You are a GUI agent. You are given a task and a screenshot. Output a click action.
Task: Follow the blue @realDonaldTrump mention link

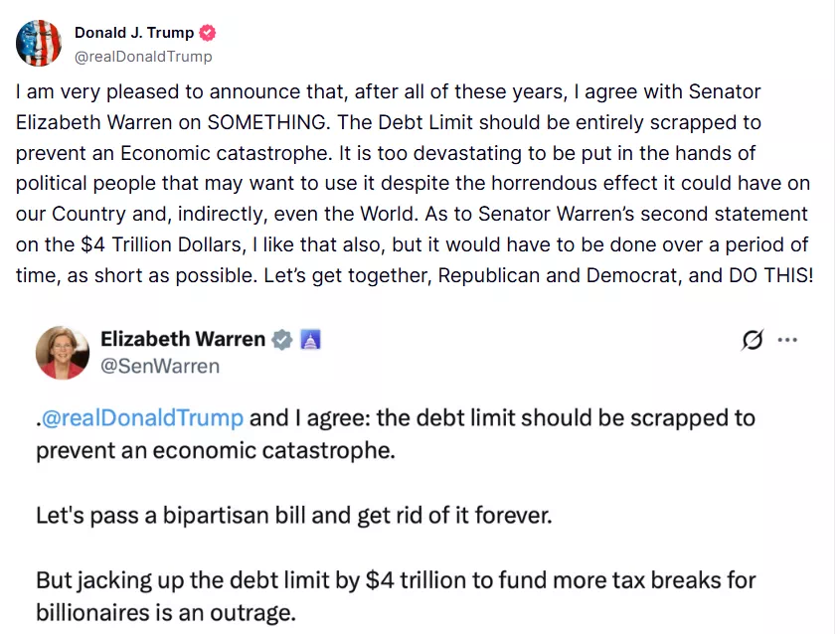coord(142,418)
